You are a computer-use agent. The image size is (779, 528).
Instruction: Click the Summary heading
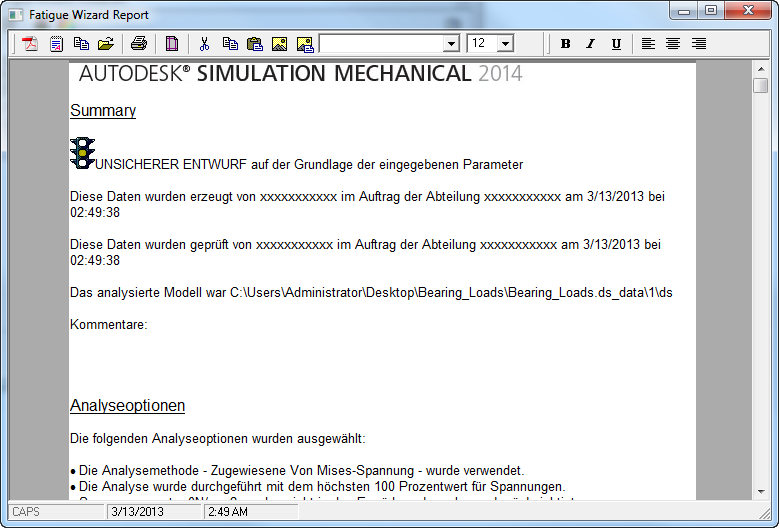103,110
